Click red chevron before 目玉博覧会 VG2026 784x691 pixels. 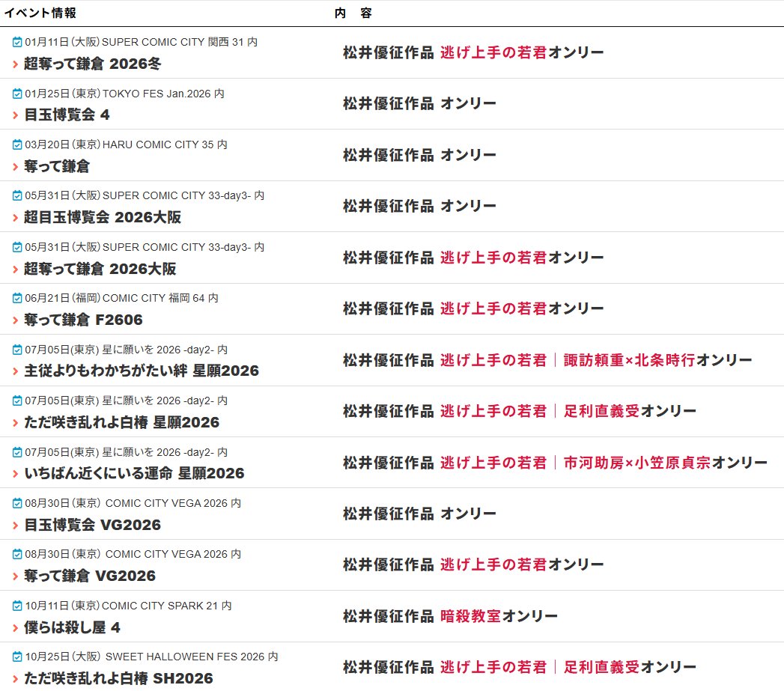pos(16,525)
